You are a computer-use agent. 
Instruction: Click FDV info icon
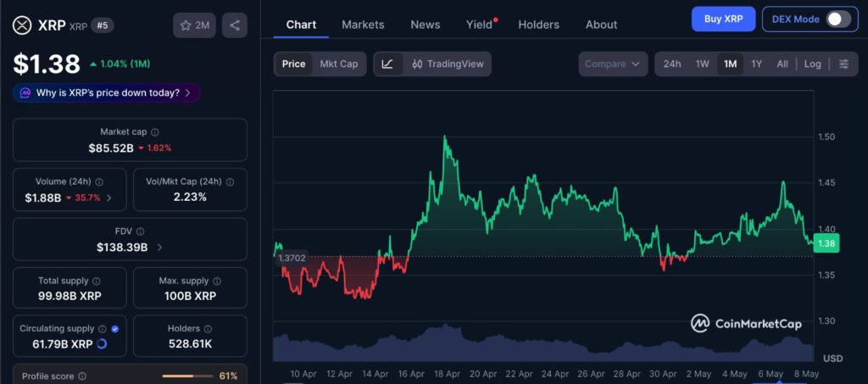(x=141, y=231)
